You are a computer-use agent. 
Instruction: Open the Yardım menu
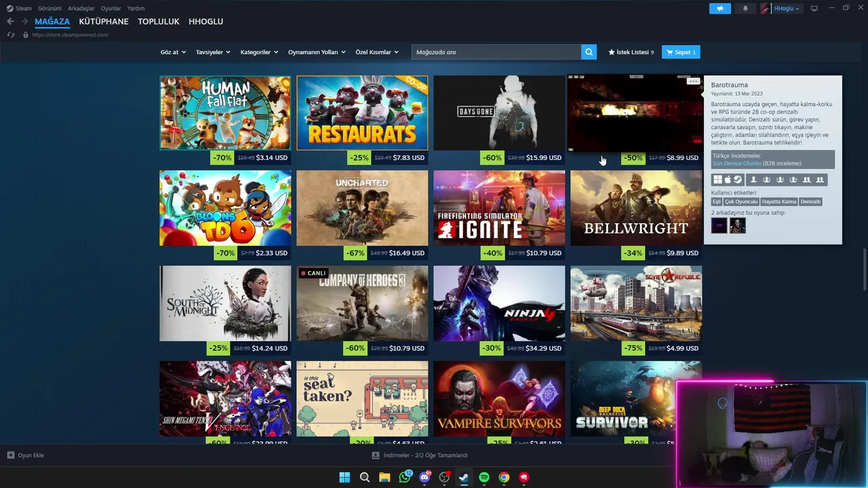[x=136, y=8]
